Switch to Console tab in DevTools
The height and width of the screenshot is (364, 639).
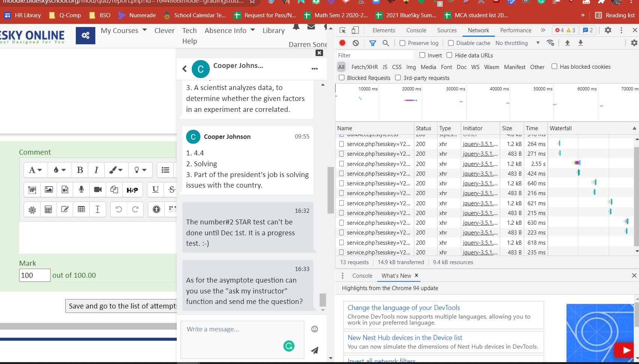pos(416,30)
